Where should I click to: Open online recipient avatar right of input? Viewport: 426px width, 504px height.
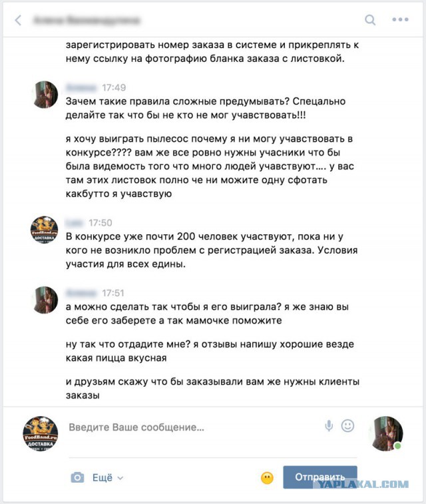[x=387, y=433]
